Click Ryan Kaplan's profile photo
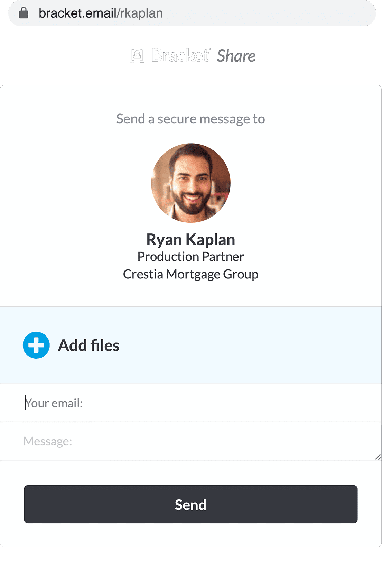 191,183
